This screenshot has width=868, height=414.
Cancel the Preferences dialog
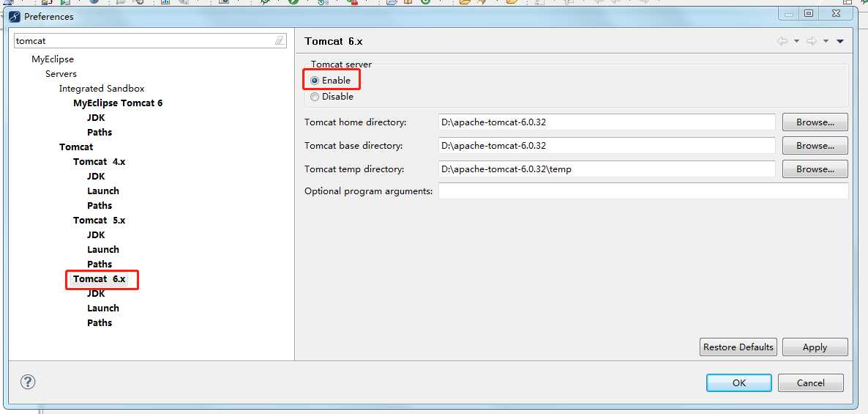tap(810, 382)
